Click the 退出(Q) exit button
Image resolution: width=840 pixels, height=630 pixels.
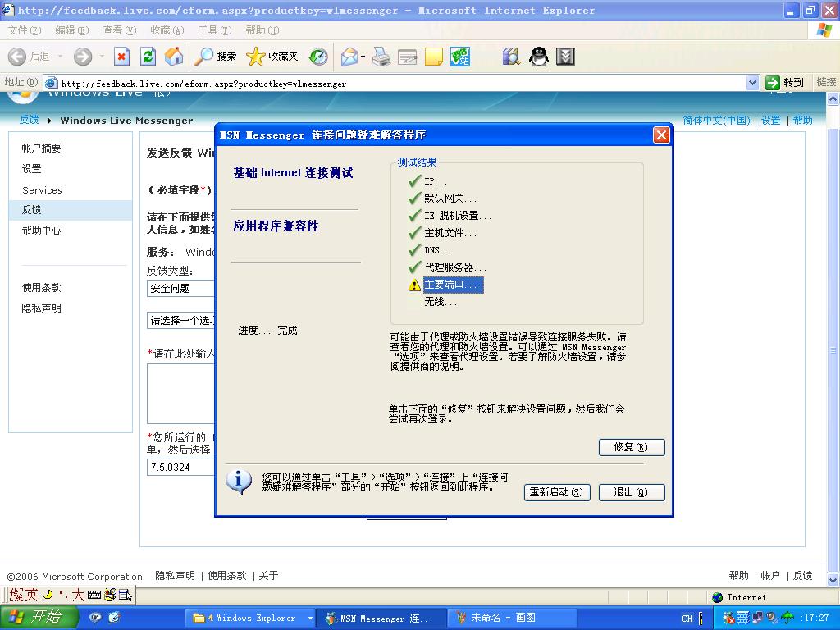[x=632, y=492]
